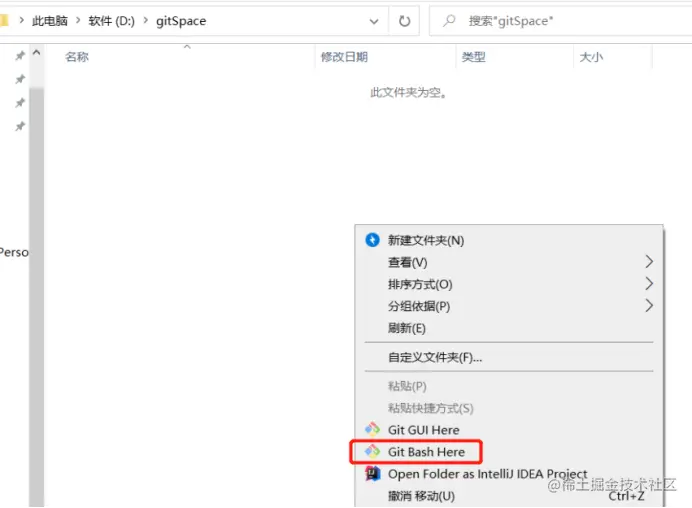Image resolution: width=692 pixels, height=508 pixels.
Task: Choose Open Folder as IntelliJ IDEA Project
Action: [509, 474]
